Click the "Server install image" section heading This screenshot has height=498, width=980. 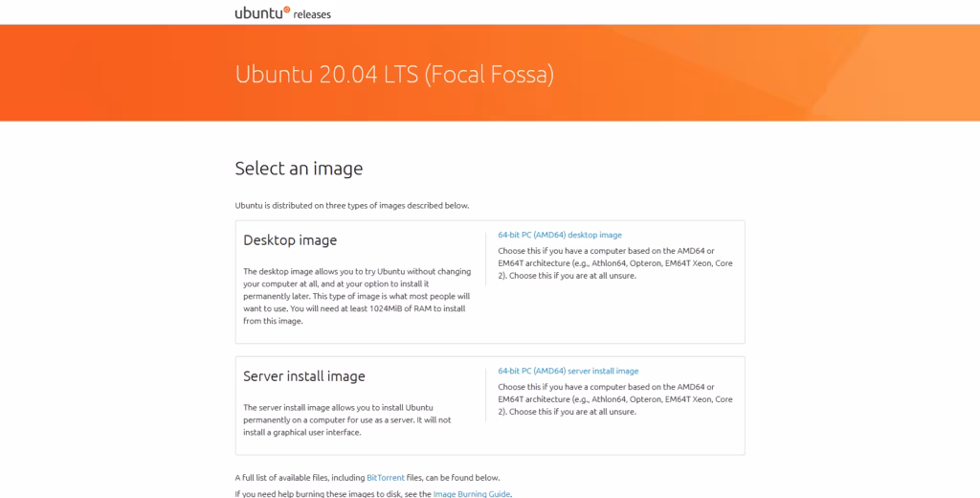tap(304, 376)
